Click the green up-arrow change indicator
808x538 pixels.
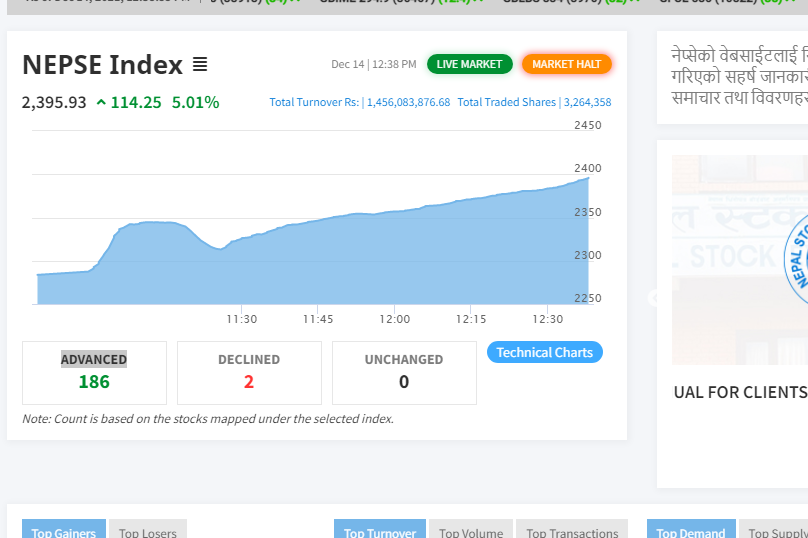coord(102,103)
